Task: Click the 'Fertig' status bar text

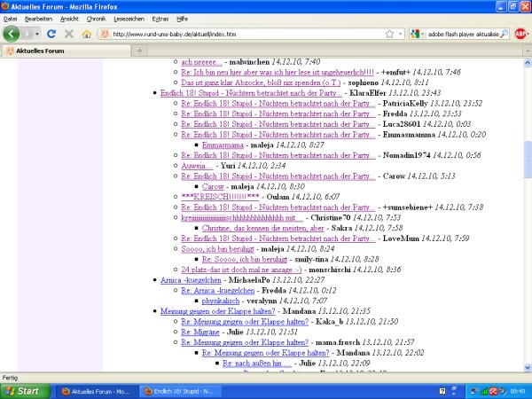Action: tap(10, 378)
